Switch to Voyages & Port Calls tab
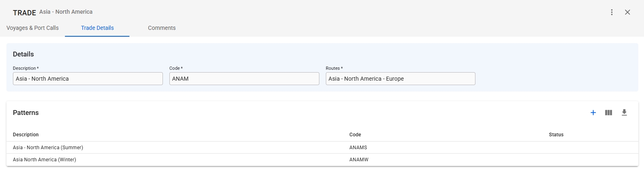Viewport: 644px width, 173px height. (33, 28)
